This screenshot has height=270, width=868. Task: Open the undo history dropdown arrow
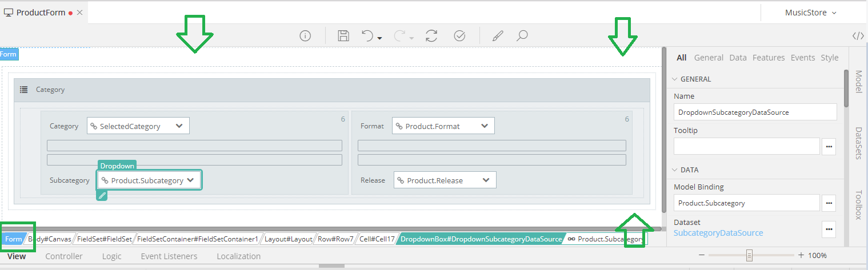pyautogui.click(x=379, y=38)
